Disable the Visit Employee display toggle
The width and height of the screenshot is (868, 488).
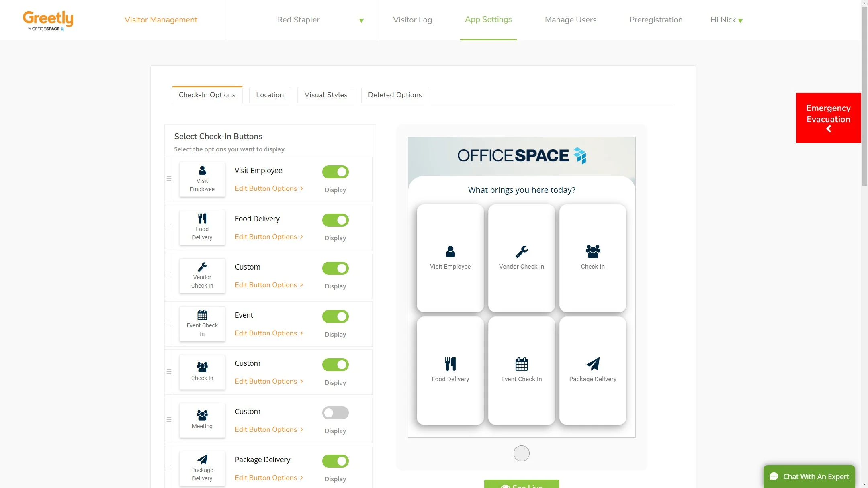pos(335,172)
